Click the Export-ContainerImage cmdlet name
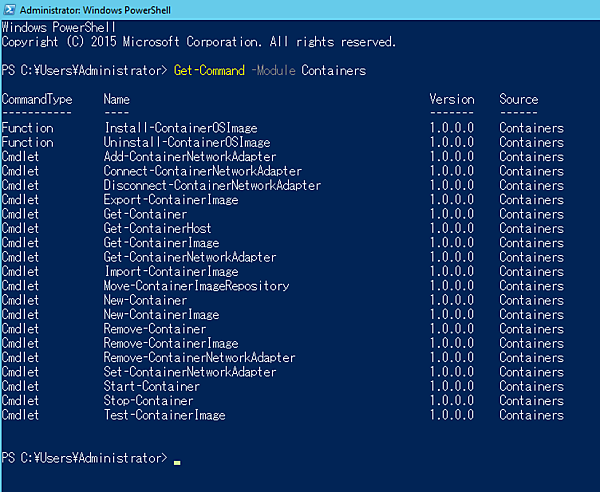Screen dimensions: 600x492 [171, 200]
